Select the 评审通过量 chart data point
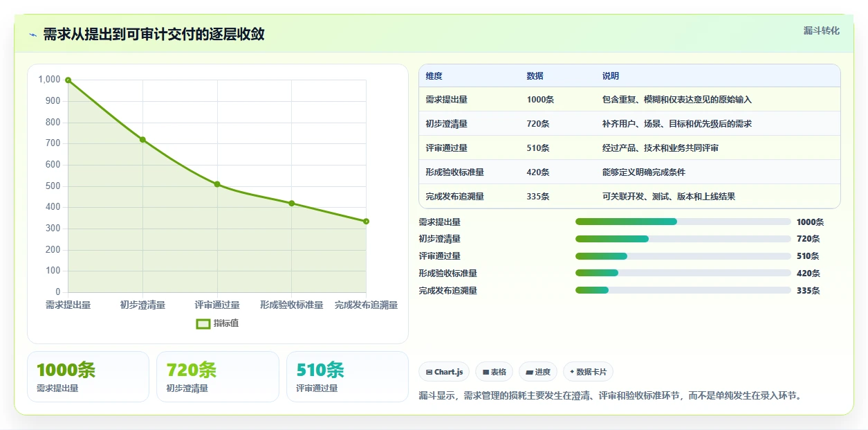Screen dimensions: 868x430 coord(217,184)
